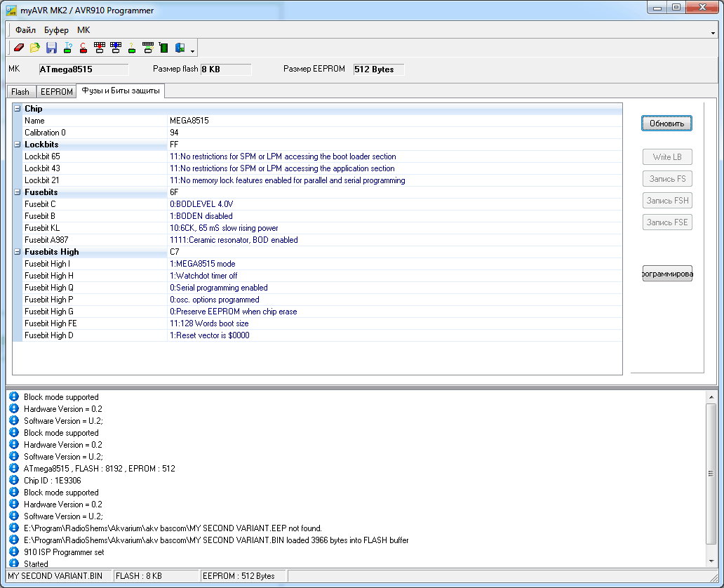The width and height of the screenshot is (724, 588).
Task: Switch to the EEPROM tab
Action: click(56, 92)
